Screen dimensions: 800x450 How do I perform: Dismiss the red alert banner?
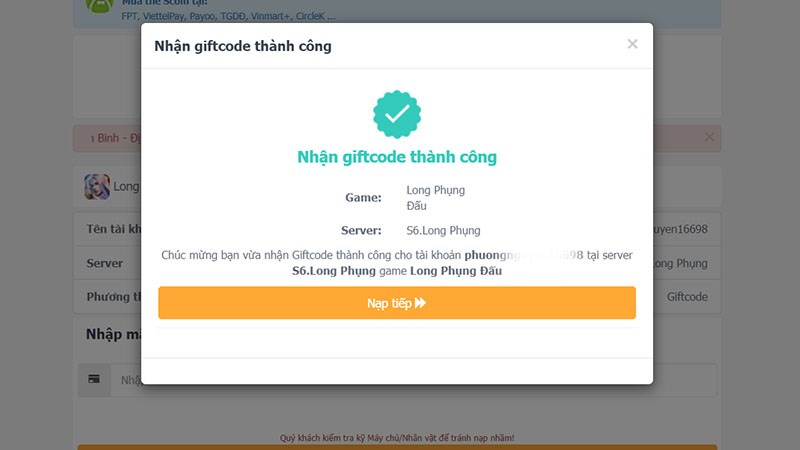(x=709, y=137)
